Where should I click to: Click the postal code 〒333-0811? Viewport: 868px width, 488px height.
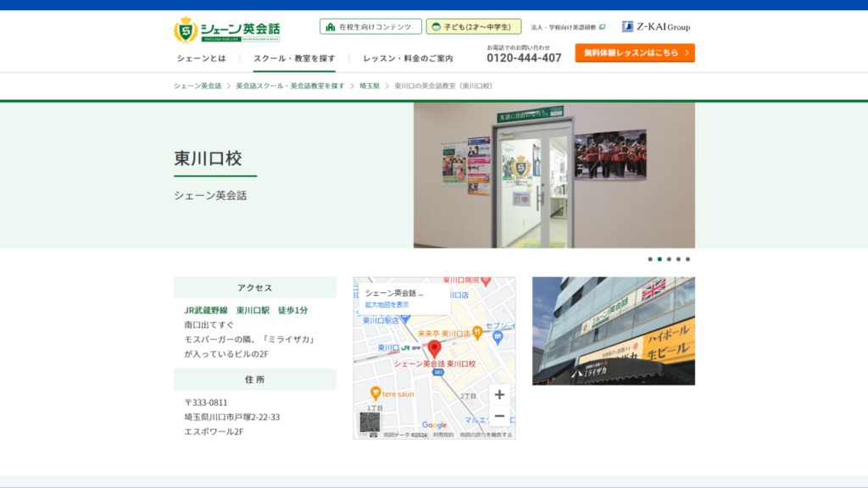pyautogui.click(x=206, y=402)
